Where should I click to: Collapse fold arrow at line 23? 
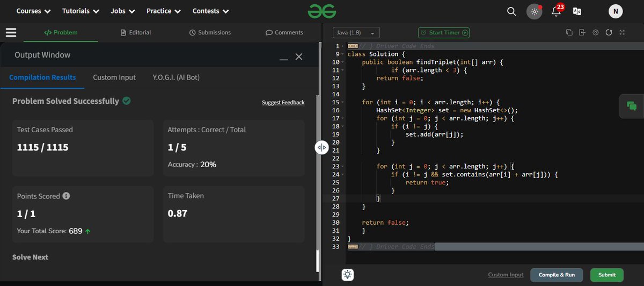pos(342,167)
